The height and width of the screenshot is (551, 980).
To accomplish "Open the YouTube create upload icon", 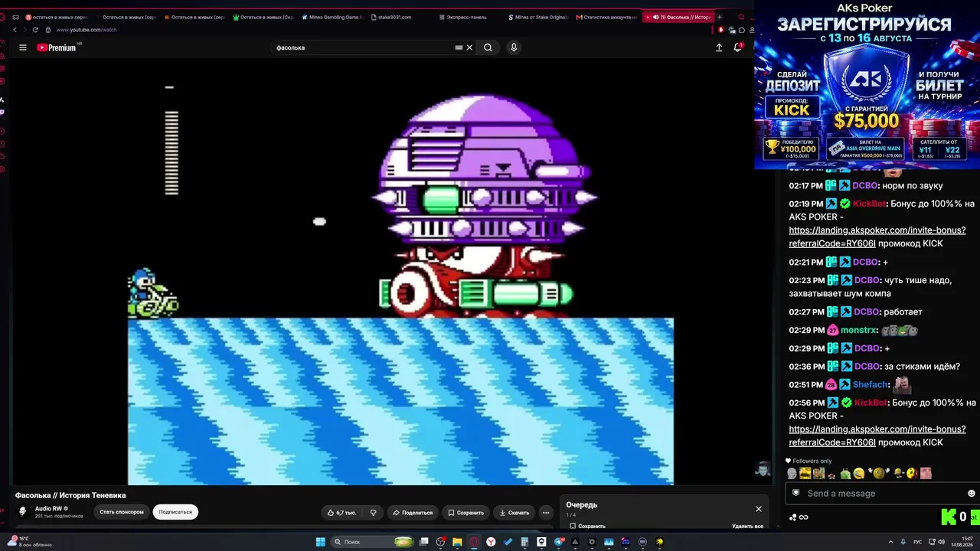I will [719, 47].
